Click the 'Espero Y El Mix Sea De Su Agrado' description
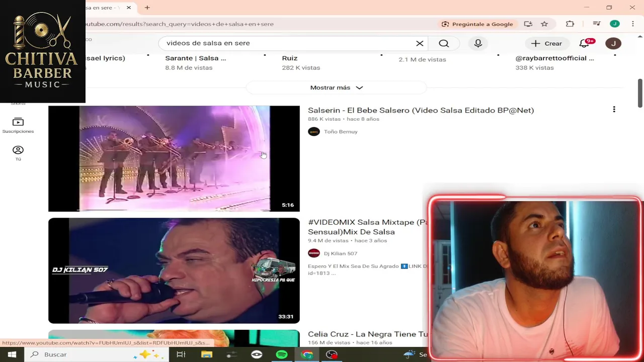Image resolution: width=644 pixels, height=362 pixels. [368, 269]
